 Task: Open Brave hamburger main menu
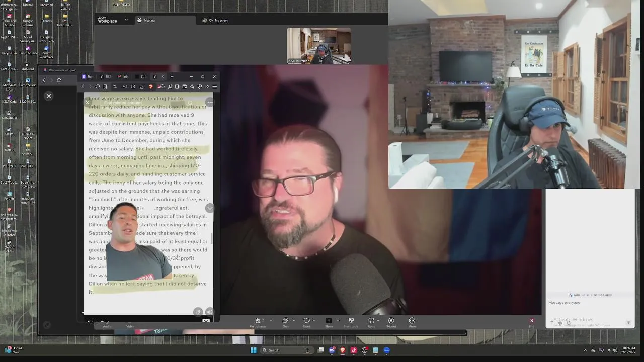[215, 86]
